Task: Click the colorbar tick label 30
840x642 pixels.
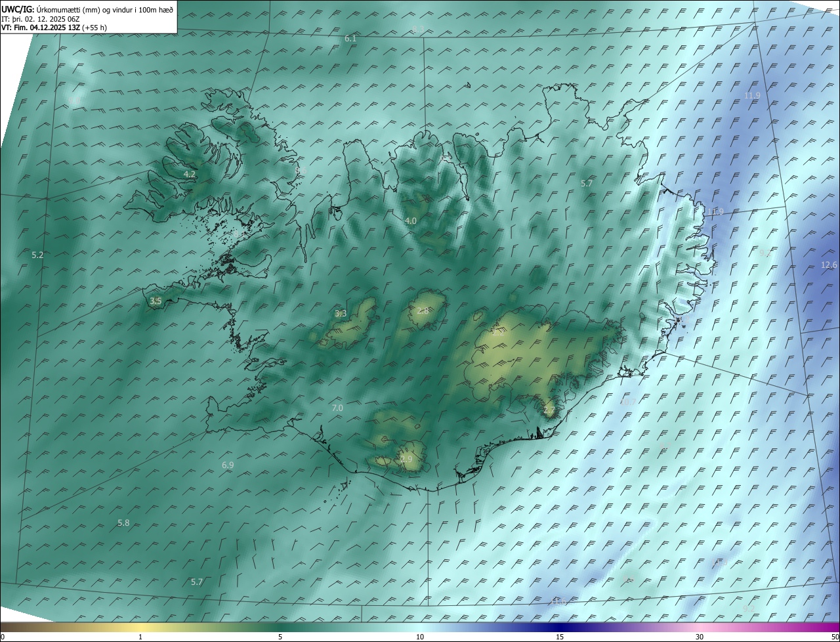Action: [x=700, y=637]
